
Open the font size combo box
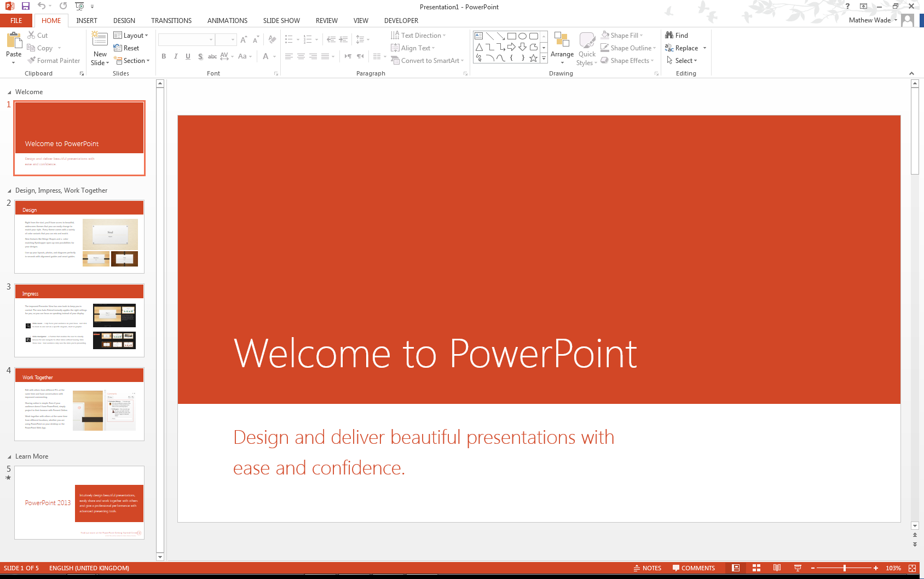tap(226, 39)
